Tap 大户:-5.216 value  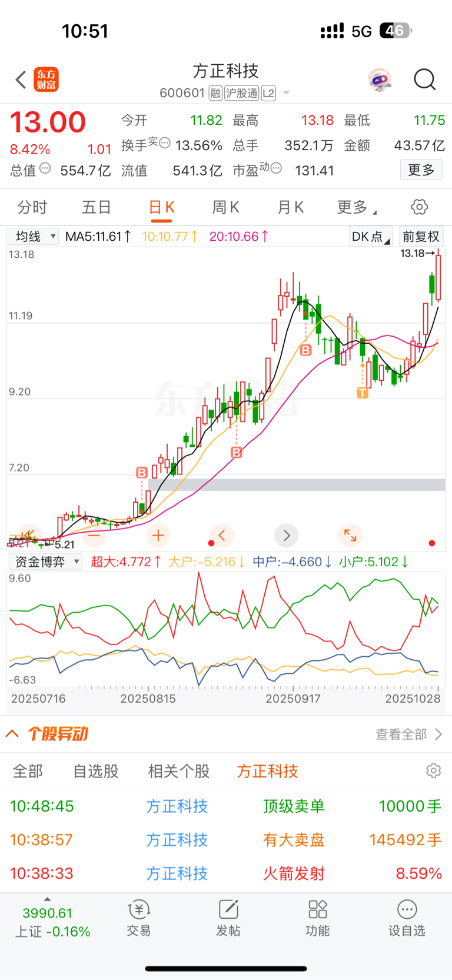[x=207, y=562]
